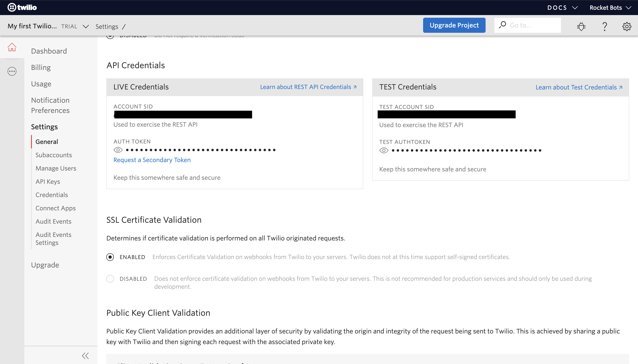
Task: Click Request a Secondary Token link
Action: pos(152,160)
